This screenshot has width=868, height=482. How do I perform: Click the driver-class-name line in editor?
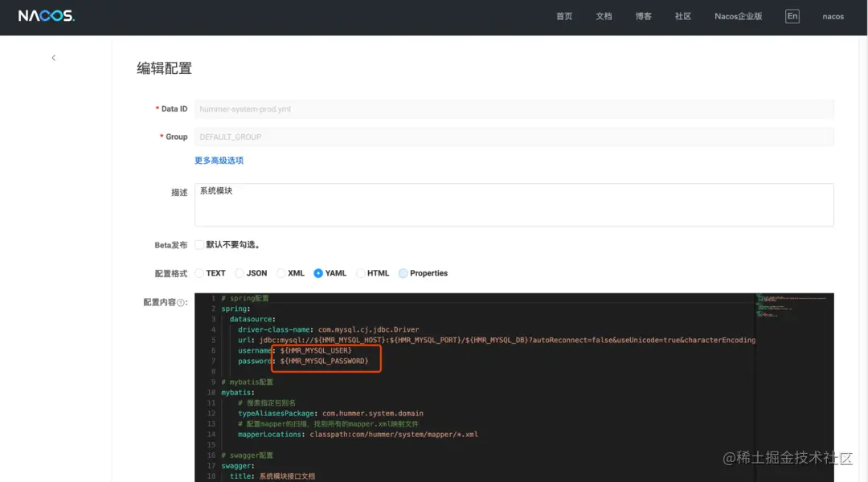point(328,330)
